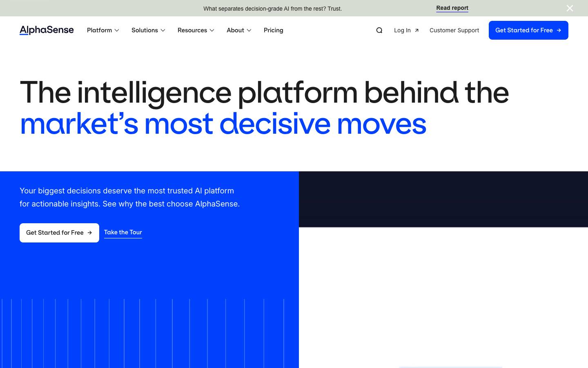Open the Read report link
Image resolution: width=588 pixels, height=368 pixels.
point(452,8)
